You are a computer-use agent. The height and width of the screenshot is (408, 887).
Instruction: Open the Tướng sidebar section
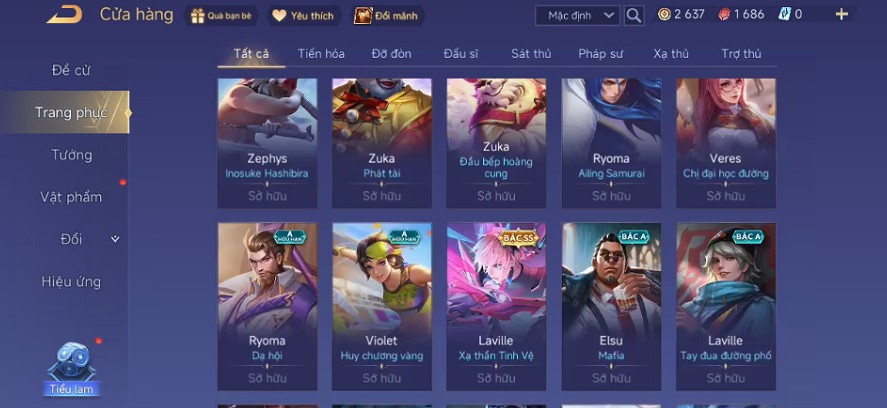(x=71, y=154)
